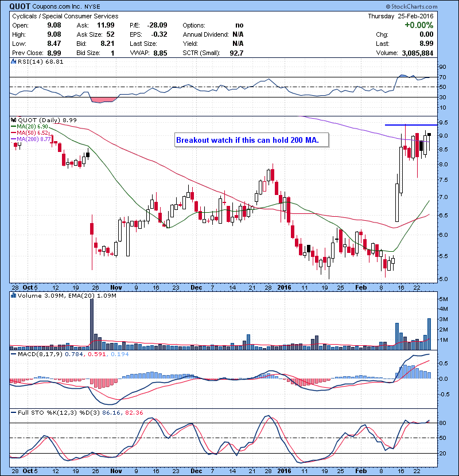Click the Dec label on the price axis
Image resolution: width=459 pixels, height=476 pixels.
[x=196, y=287]
